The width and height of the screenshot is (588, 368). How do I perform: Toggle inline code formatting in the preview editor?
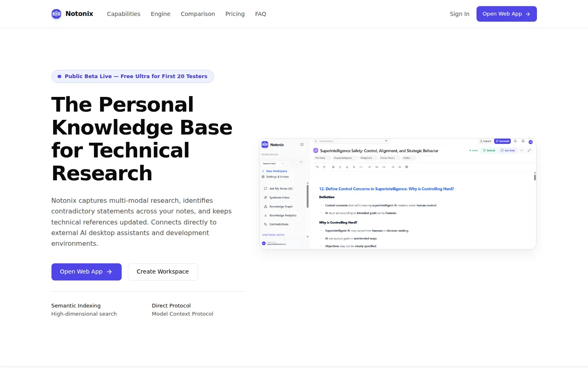361,167
